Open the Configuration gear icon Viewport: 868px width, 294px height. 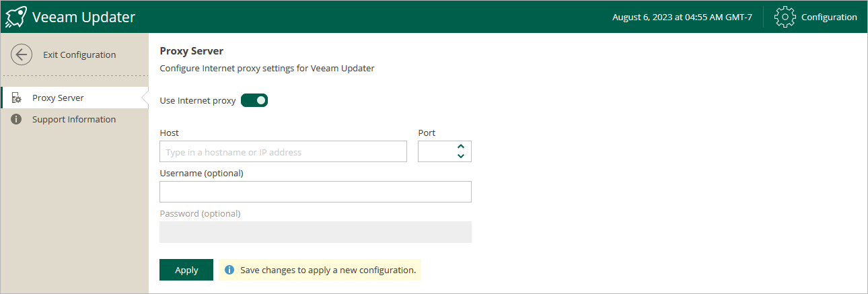coord(785,17)
